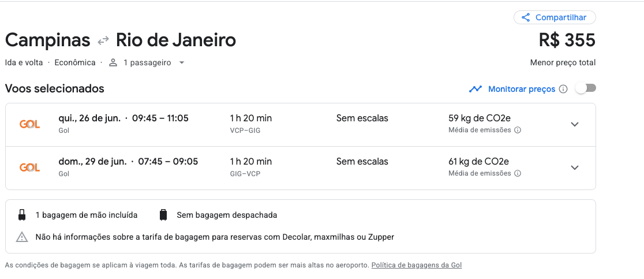Click the passenger person icon
Viewport: 644px width, 279px height.
pyautogui.click(x=113, y=63)
